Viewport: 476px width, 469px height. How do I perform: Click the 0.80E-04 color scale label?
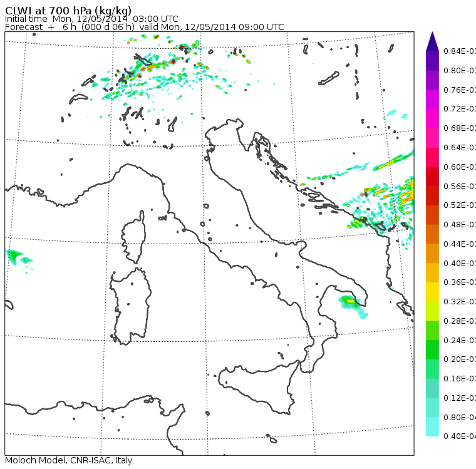[x=459, y=418]
